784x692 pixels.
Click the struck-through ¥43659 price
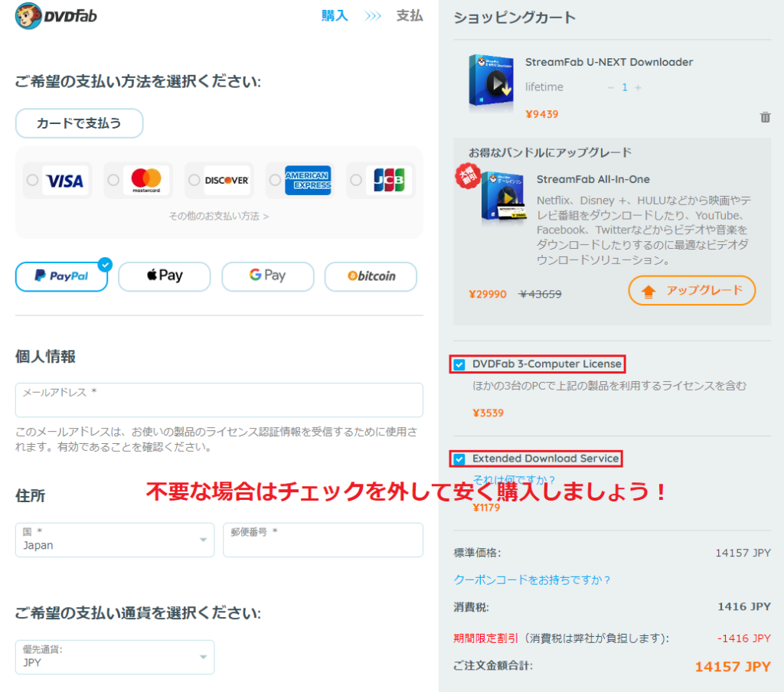[x=540, y=294]
